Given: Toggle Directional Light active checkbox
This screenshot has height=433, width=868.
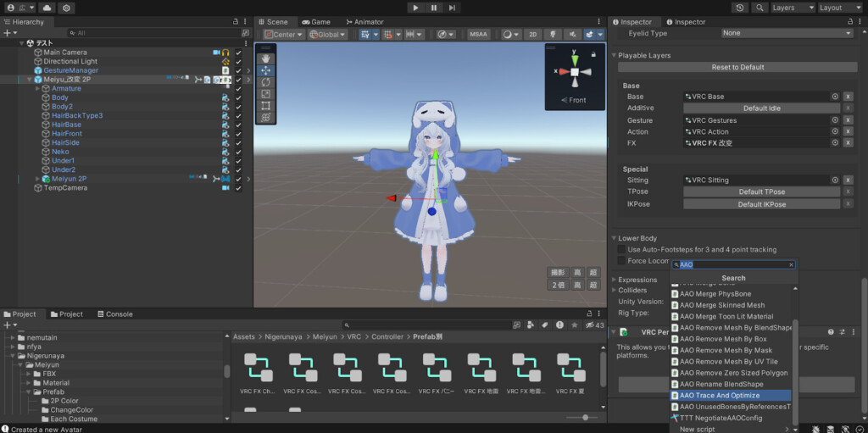Looking at the screenshot, I should click(x=238, y=62).
